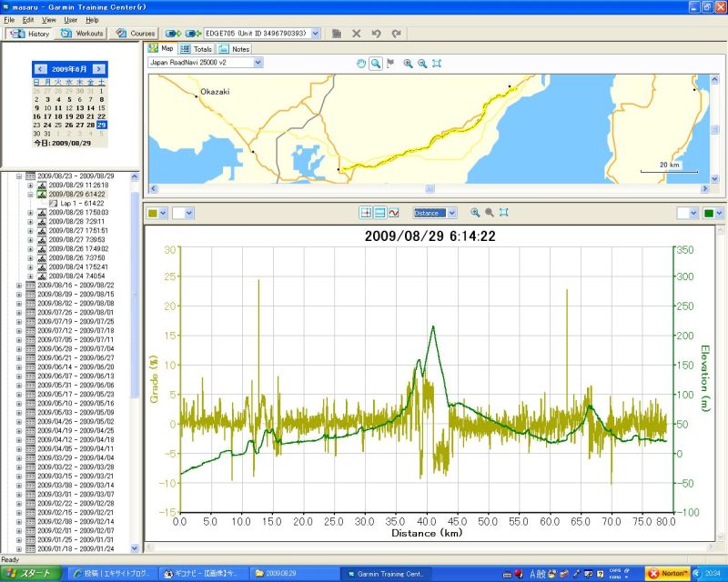Select the 2009/06/21 - 2009/06/27 week

[76, 357]
